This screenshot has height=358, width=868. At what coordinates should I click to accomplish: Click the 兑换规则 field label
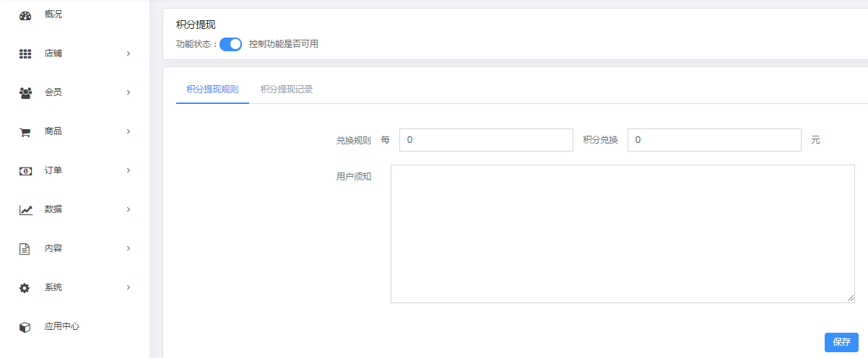tap(354, 141)
